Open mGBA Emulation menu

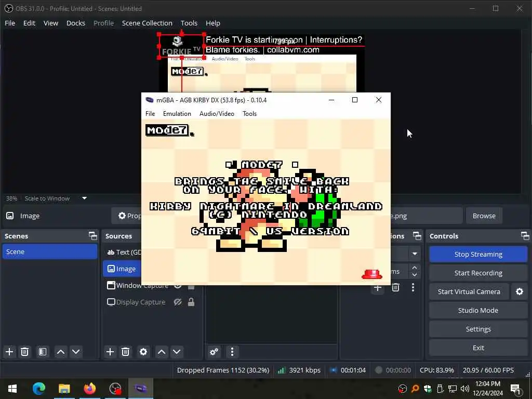click(177, 114)
